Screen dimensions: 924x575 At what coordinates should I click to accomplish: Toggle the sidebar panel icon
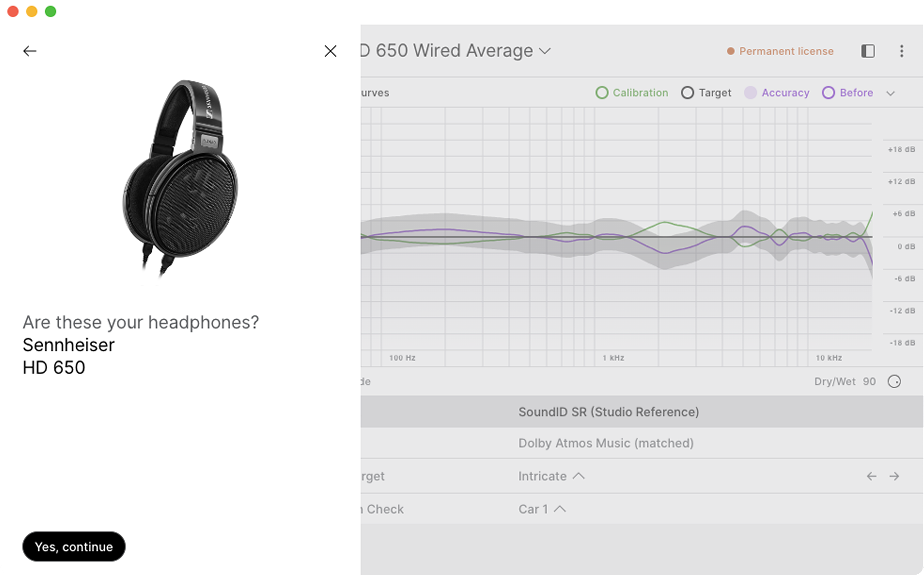pos(868,51)
